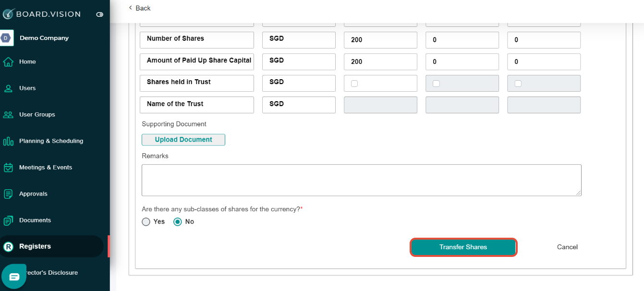644x291 pixels.
Task: Cancel the share transfer
Action: coord(567,247)
